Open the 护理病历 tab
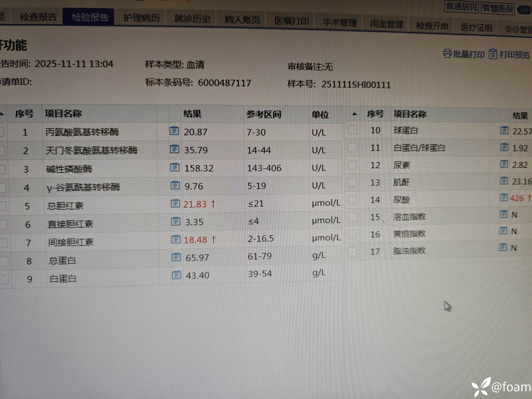This screenshot has width=532, height=399. click(141, 18)
